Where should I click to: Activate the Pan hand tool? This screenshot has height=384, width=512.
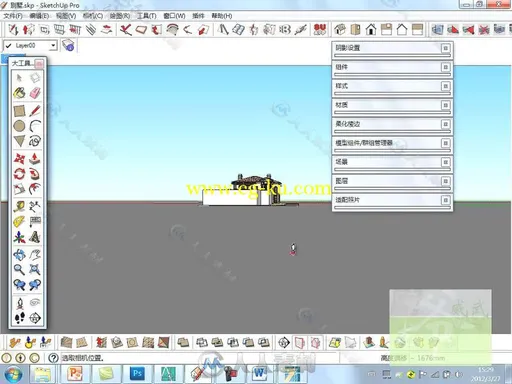(x=35, y=255)
